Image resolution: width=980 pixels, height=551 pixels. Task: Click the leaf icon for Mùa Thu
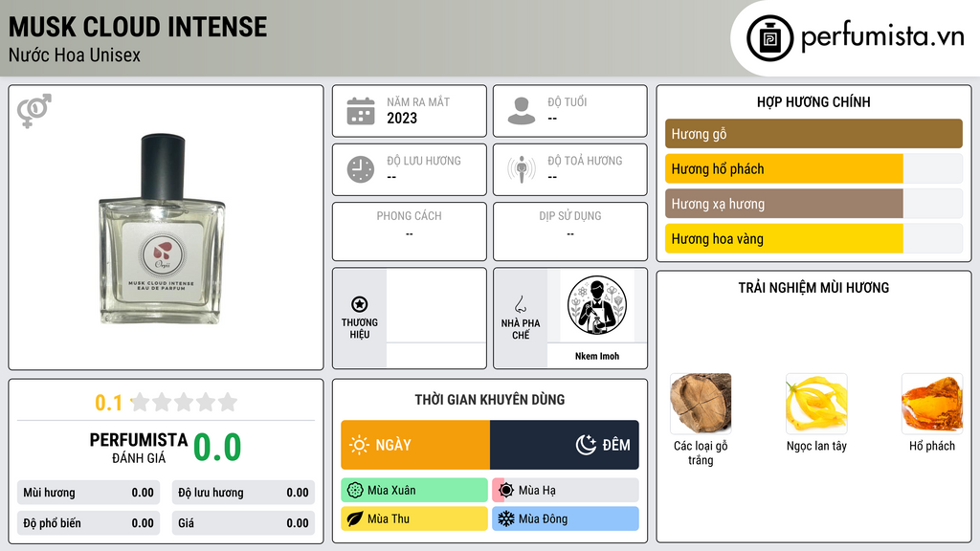pyautogui.click(x=355, y=518)
